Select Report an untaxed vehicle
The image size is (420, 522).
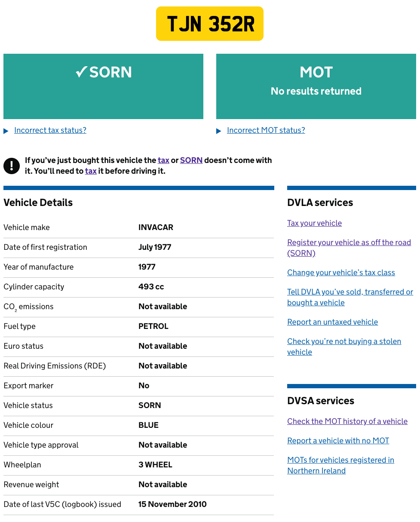333,322
